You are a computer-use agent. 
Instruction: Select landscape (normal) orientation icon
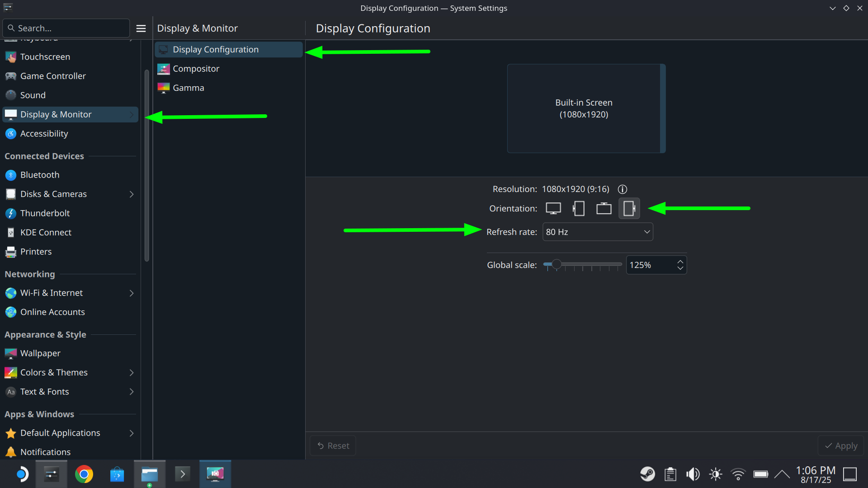553,208
